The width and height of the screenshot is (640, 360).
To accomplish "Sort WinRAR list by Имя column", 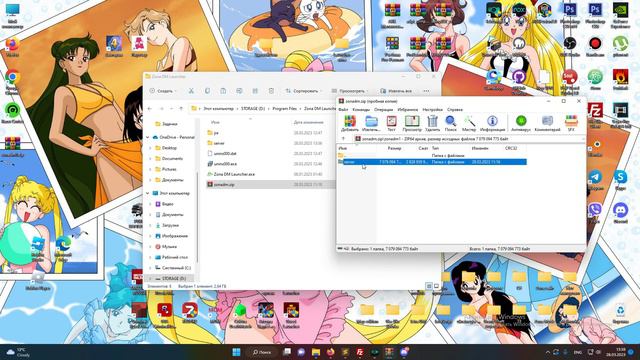I will [342, 149].
